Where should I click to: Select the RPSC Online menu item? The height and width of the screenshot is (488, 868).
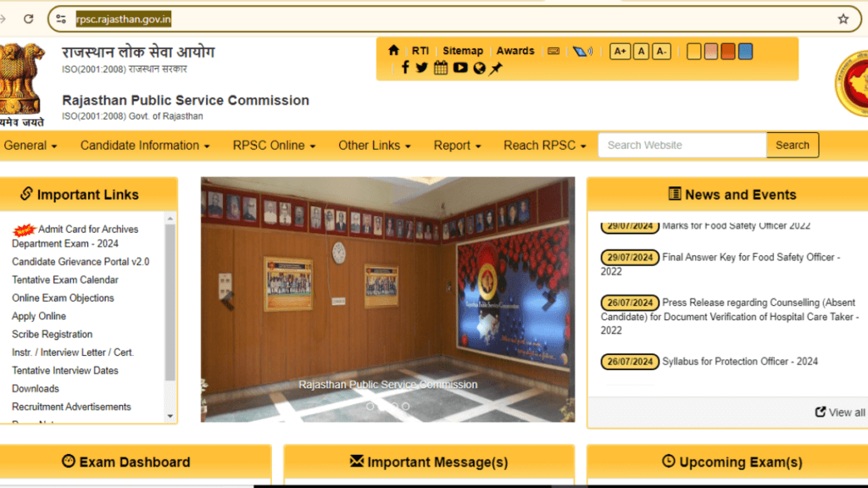(x=273, y=145)
